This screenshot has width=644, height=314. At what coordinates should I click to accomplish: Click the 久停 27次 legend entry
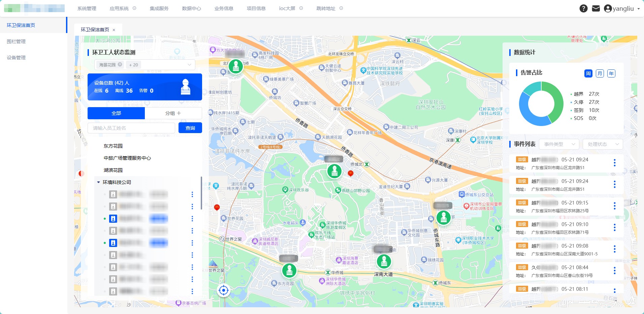[x=585, y=102]
